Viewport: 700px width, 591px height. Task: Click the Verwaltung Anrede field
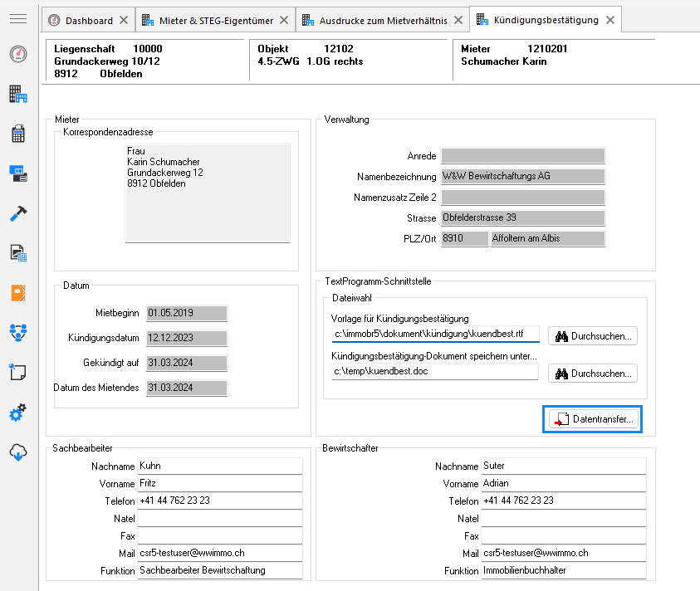pyautogui.click(x=523, y=156)
